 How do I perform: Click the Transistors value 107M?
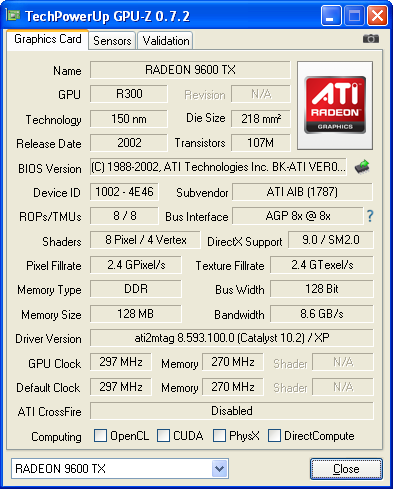[261, 143]
